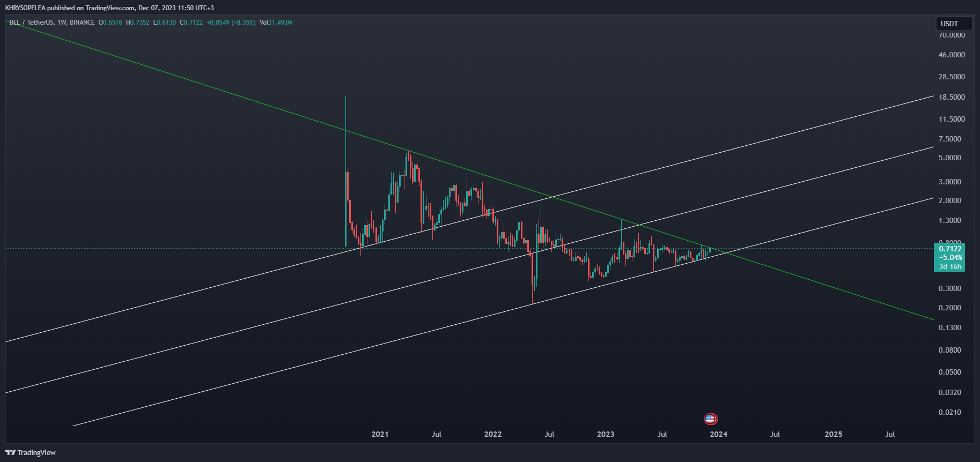Screen dimensions: 980x462
Task: Click the C0.7122 close value in header
Action: (191, 23)
